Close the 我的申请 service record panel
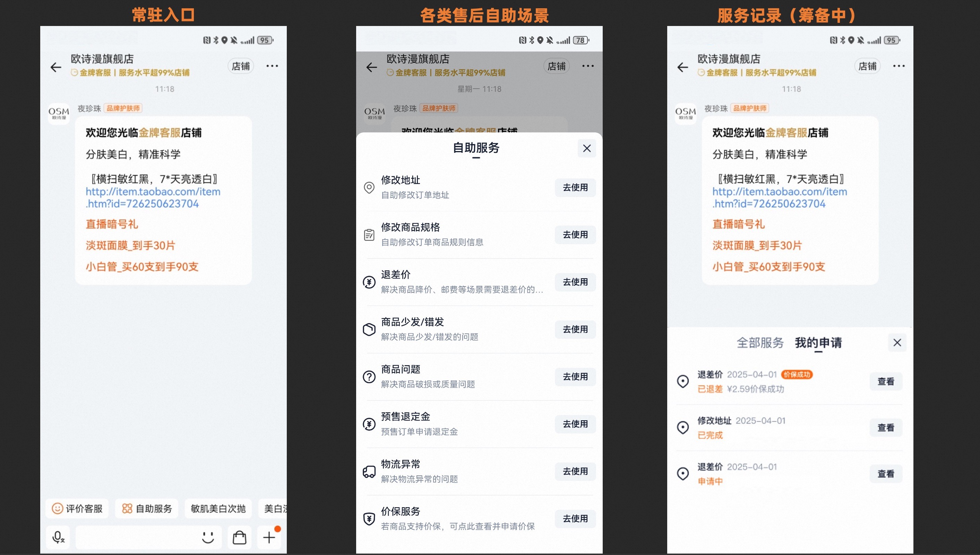 [x=897, y=342]
